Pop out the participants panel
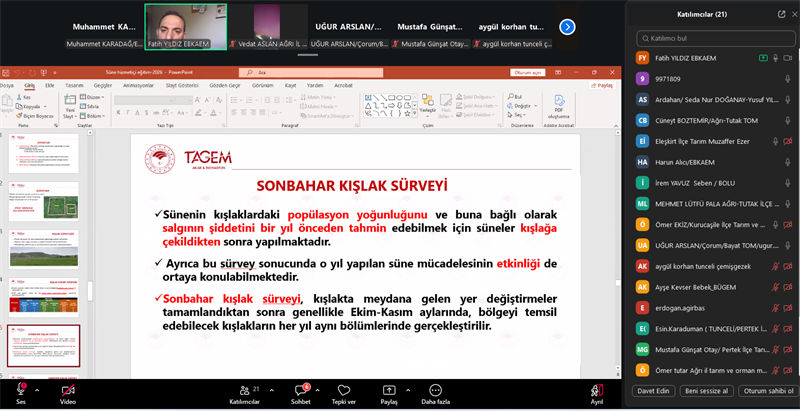Screen dimensions: 800x411 [781, 15]
